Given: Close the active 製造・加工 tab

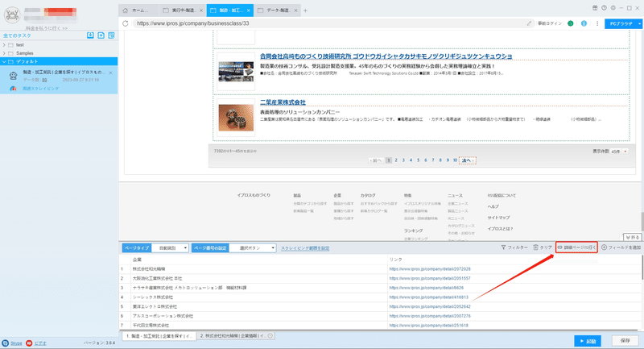Looking at the screenshot, I should click(249, 10).
